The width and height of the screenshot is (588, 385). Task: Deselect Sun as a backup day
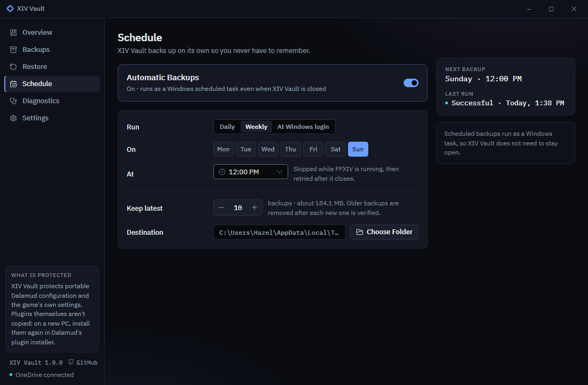pos(358,149)
